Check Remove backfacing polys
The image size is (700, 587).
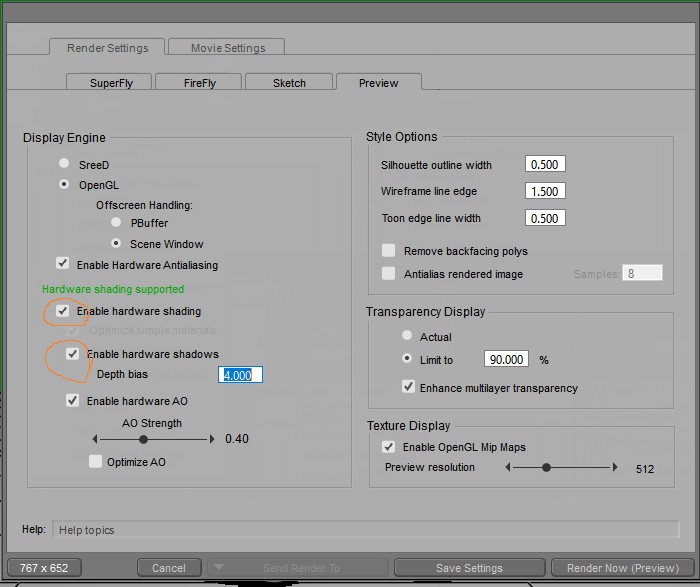coord(389,251)
